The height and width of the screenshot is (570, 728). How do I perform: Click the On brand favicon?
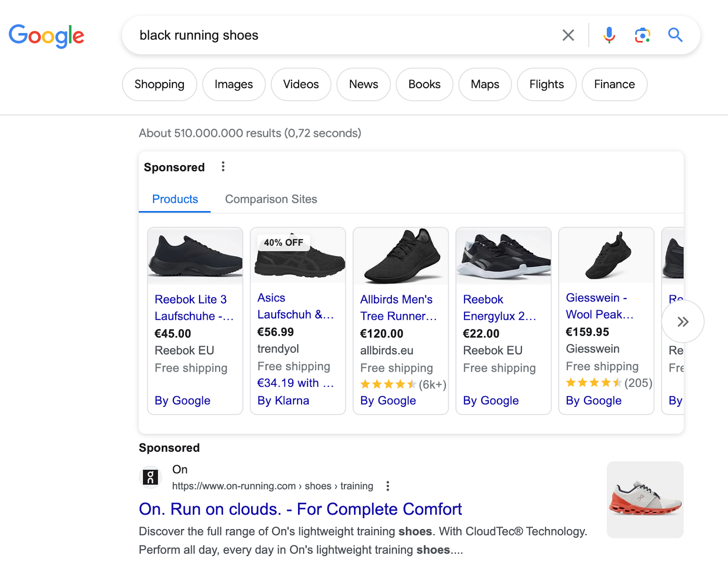(151, 477)
